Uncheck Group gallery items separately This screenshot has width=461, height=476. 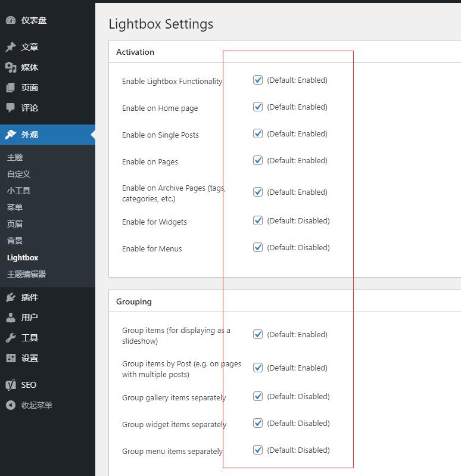point(258,396)
